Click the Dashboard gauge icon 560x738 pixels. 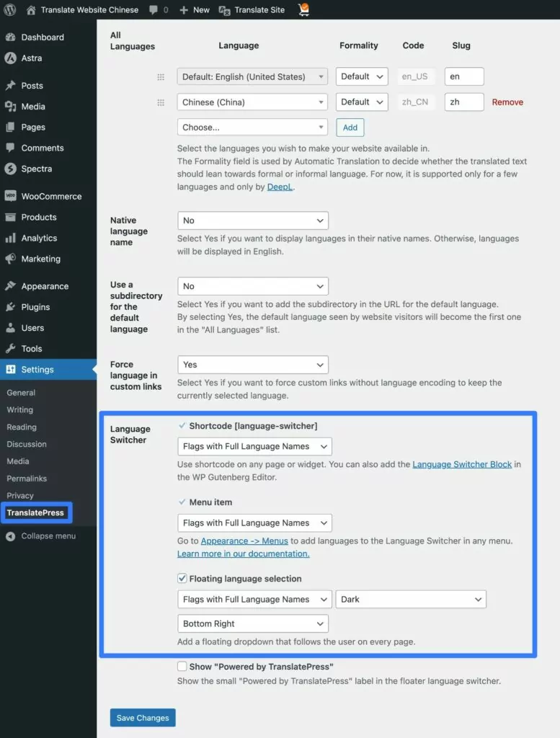[x=10, y=37]
